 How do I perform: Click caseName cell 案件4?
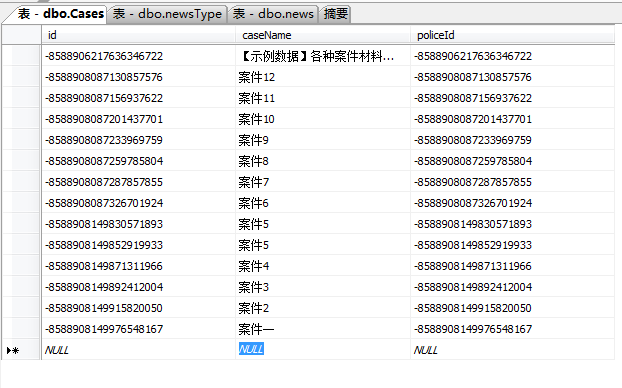(323, 266)
